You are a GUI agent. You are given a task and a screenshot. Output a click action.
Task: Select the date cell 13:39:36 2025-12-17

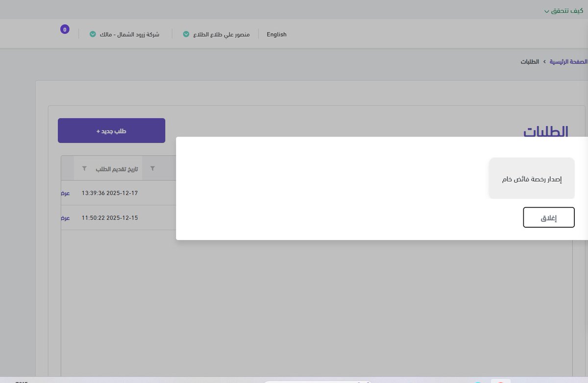click(x=110, y=193)
